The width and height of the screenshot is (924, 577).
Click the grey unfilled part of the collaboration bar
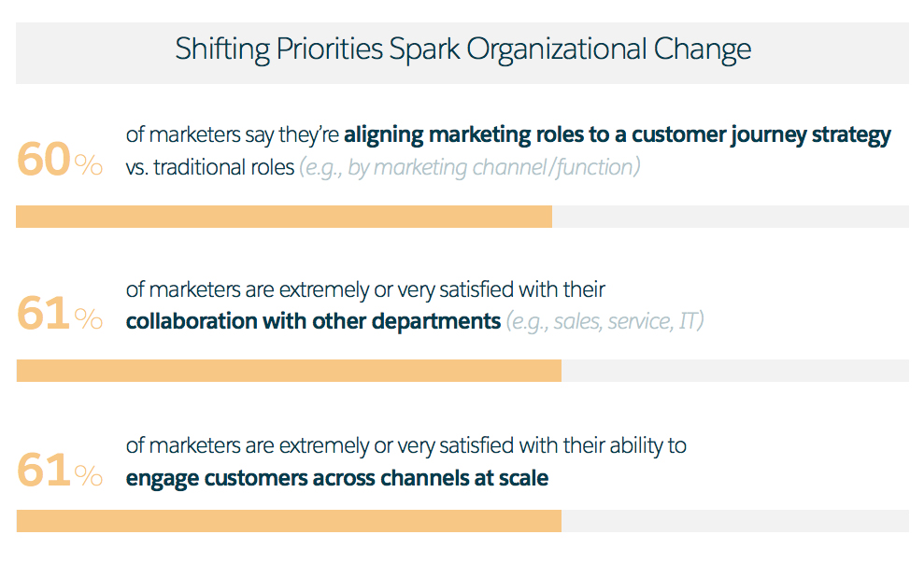tap(734, 371)
